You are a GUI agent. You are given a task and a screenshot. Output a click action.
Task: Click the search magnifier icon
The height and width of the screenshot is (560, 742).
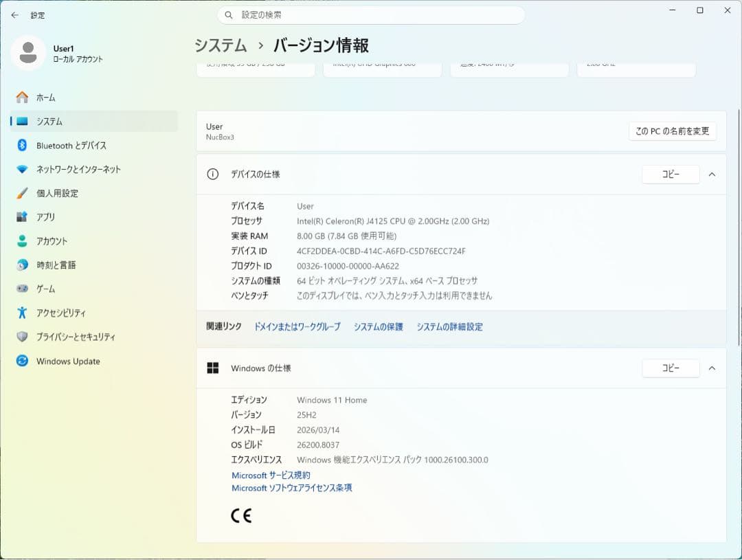point(229,15)
